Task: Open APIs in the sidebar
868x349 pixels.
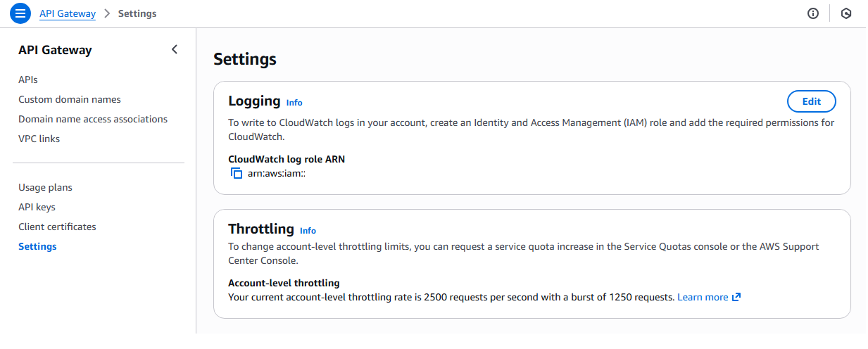Action: [x=28, y=80]
